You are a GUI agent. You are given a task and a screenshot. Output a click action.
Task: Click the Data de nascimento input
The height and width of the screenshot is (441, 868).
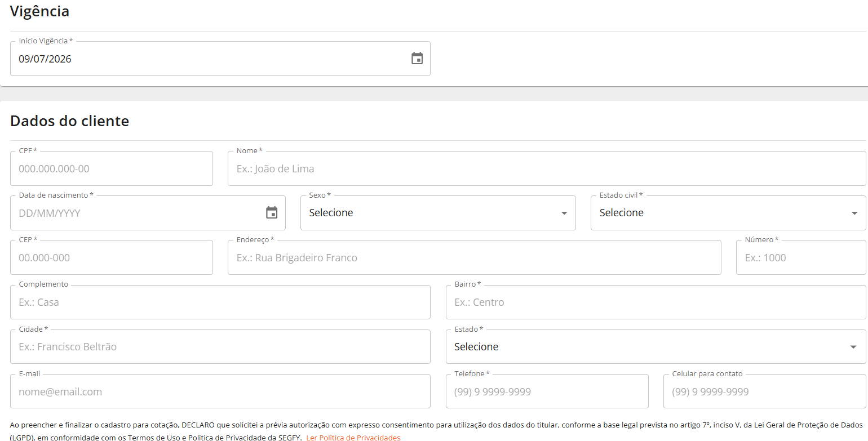point(148,213)
